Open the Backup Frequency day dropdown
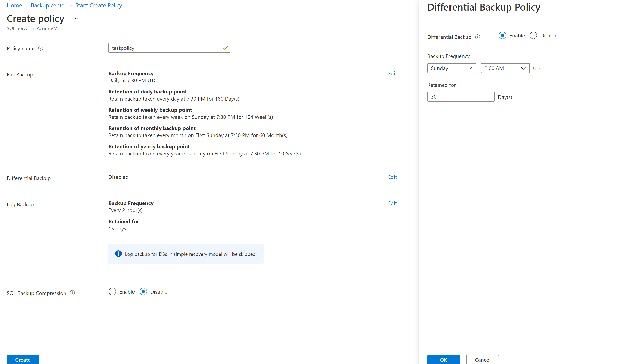This screenshot has height=364, width=621. (451, 68)
